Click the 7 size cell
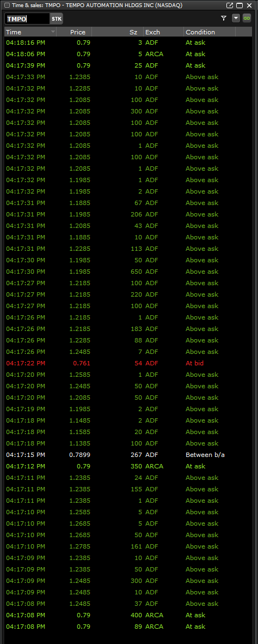The width and height of the screenshot is (258, 644). (140, 352)
